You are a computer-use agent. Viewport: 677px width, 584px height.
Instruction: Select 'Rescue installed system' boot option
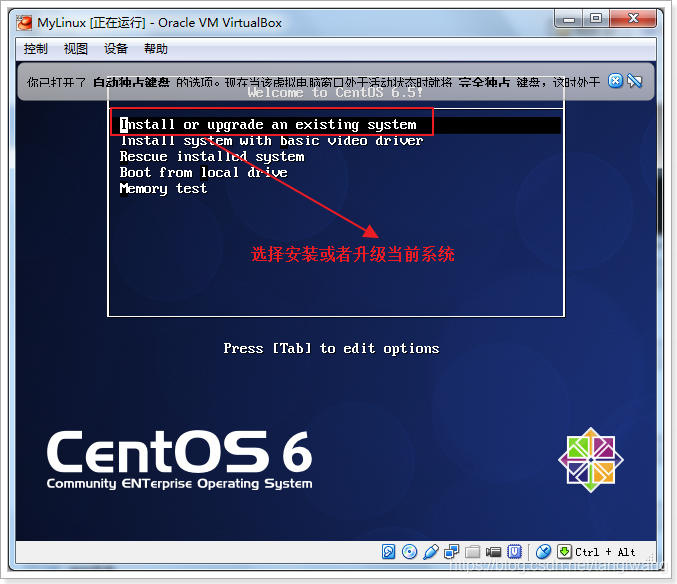[x=212, y=157]
